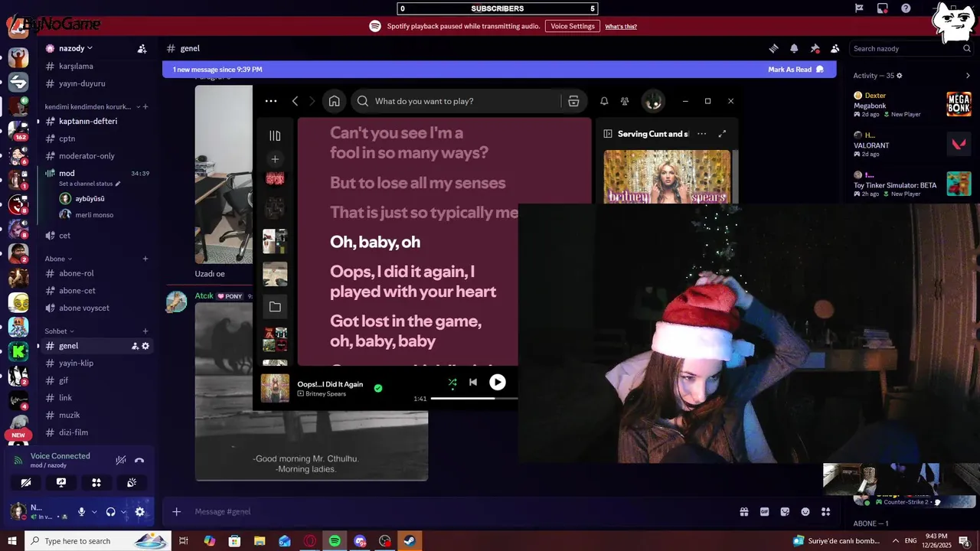This screenshot has height=551, width=980.
Task: Open headphone output options chevron
Action: pyautogui.click(x=123, y=512)
